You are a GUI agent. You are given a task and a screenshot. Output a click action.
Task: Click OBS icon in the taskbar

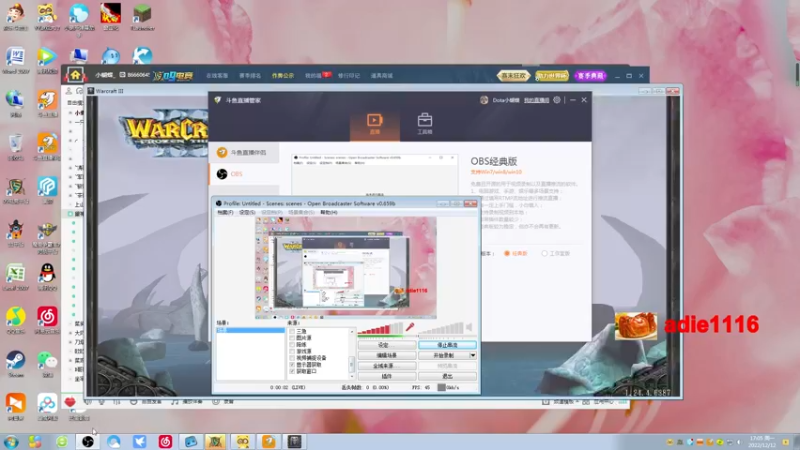pyautogui.click(x=88, y=441)
